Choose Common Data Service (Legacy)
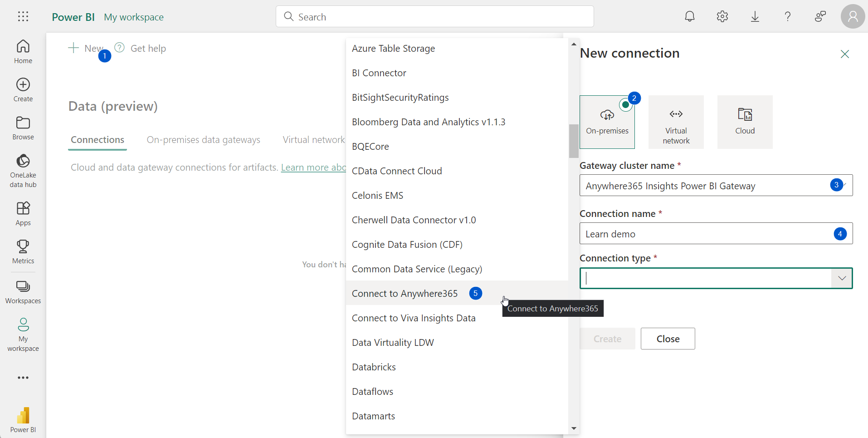 [x=457, y=269]
